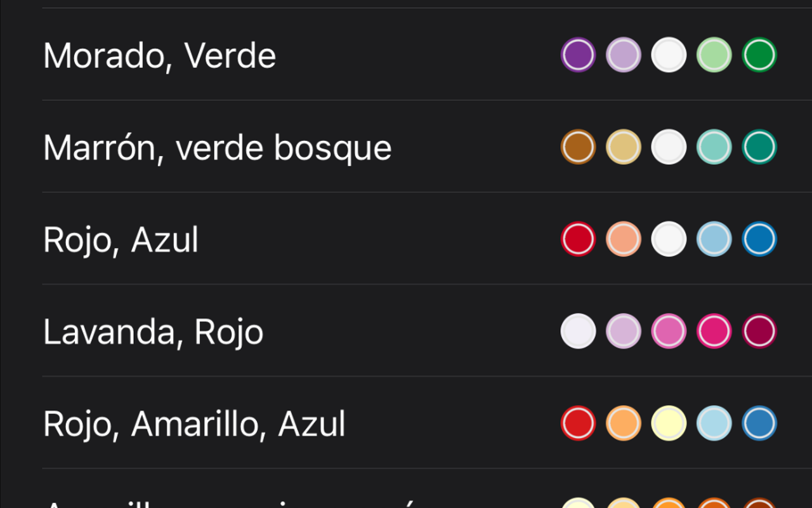Pick the brown swatch in Marrón, verde bosque
Screen dimensions: 812x508
577,147
